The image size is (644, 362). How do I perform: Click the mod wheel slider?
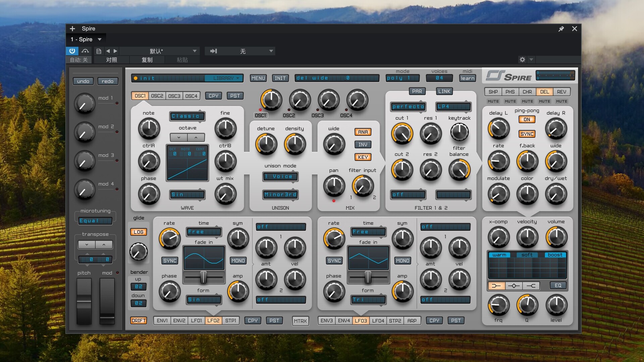click(x=107, y=301)
